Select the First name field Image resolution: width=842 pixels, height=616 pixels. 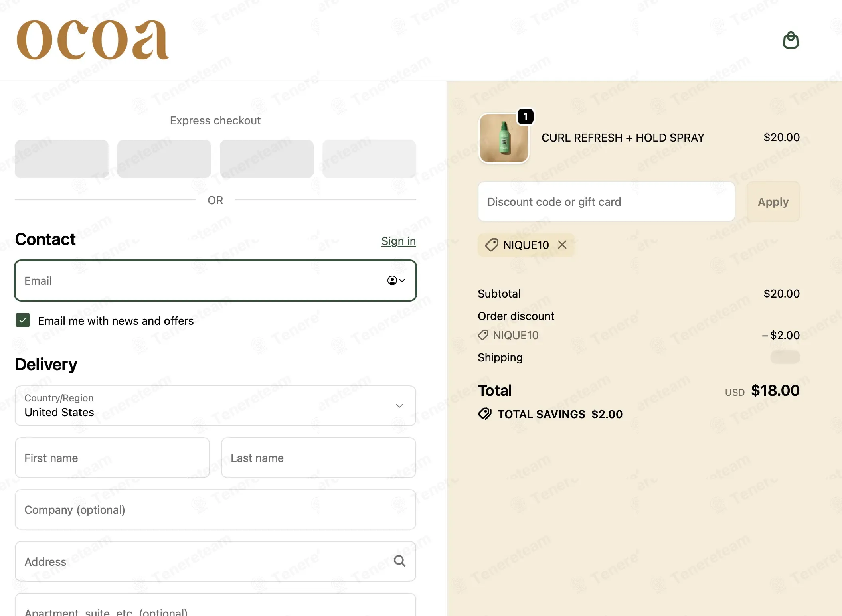pos(112,458)
